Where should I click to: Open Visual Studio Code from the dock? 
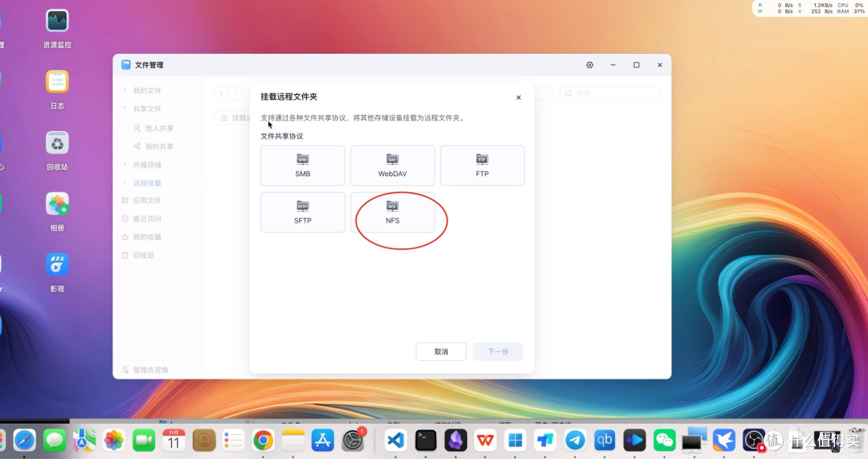tap(395, 441)
